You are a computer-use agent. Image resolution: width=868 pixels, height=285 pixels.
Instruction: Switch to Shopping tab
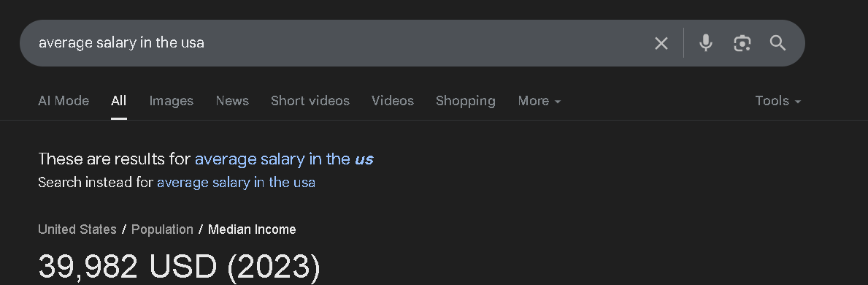click(466, 101)
